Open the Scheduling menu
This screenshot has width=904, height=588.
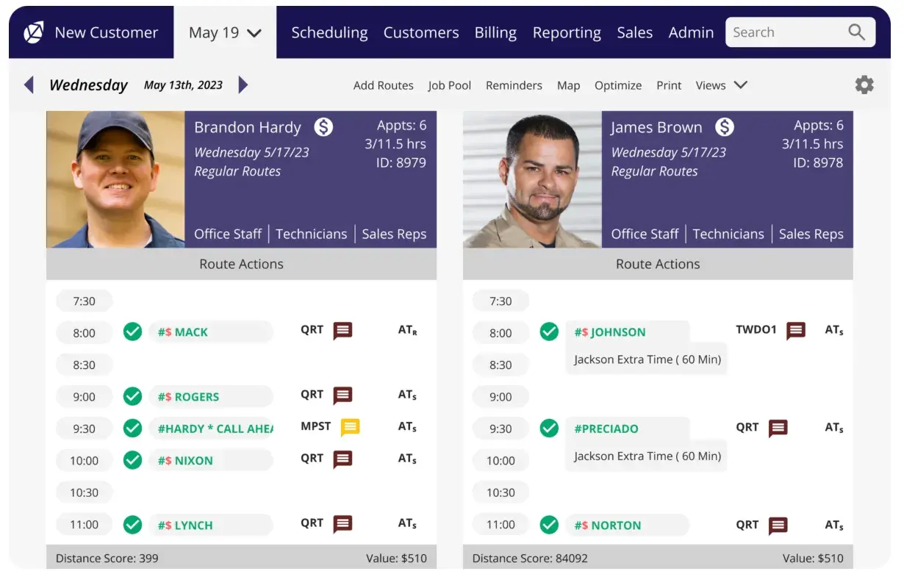click(x=329, y=32)
